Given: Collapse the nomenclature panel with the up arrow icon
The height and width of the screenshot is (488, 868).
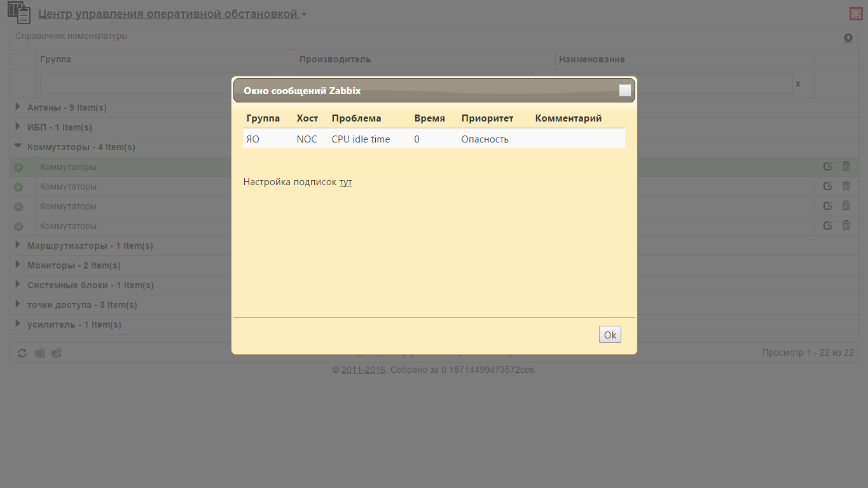Looking at the screenshot, I should [848, 38].
